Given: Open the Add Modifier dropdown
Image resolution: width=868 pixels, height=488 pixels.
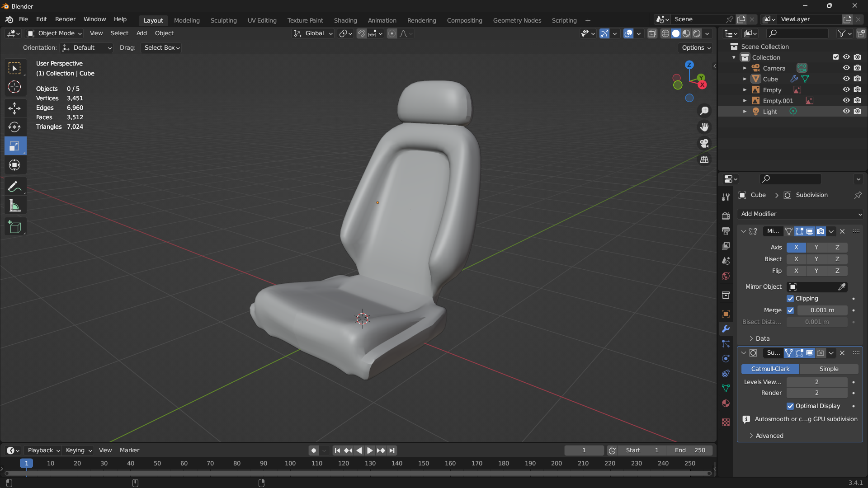Looking at the screenshot, I should pyautogui.click(x=800, y=214).
